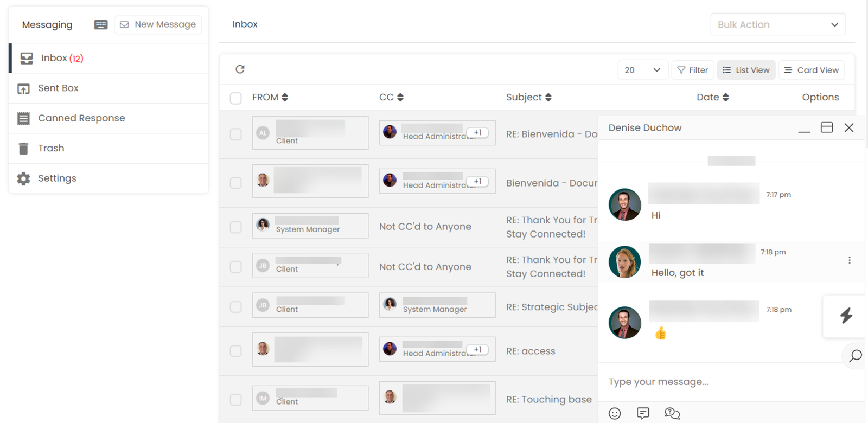This screenshot has height=423, width=868.
Task: Click the refresh inbox icon
Action: tap(240, 69)
